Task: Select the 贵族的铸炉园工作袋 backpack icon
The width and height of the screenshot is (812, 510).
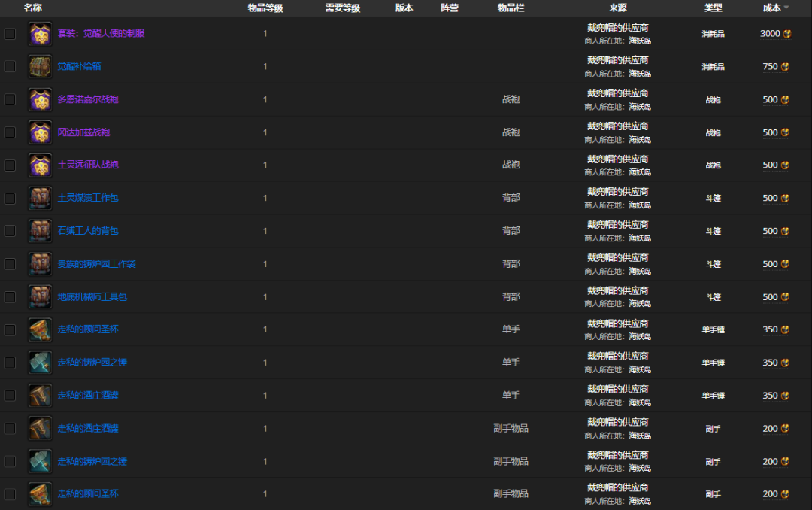Action: click(x=40, y=264)
